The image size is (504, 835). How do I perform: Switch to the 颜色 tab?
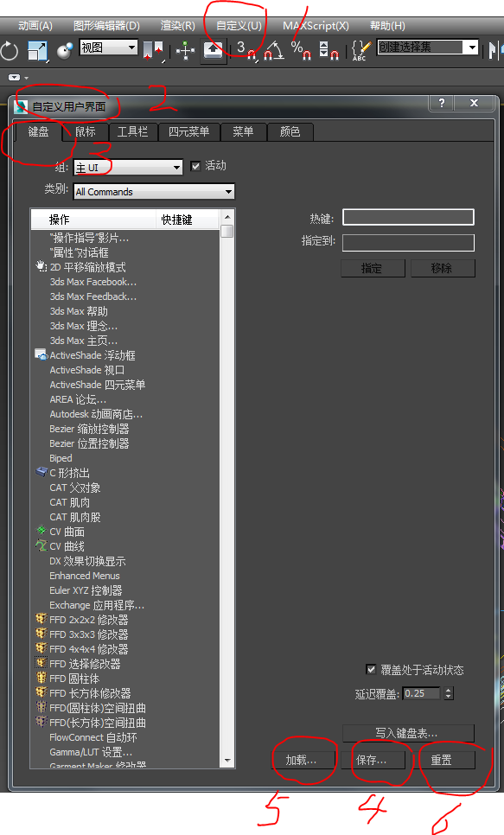pos(290,131)
